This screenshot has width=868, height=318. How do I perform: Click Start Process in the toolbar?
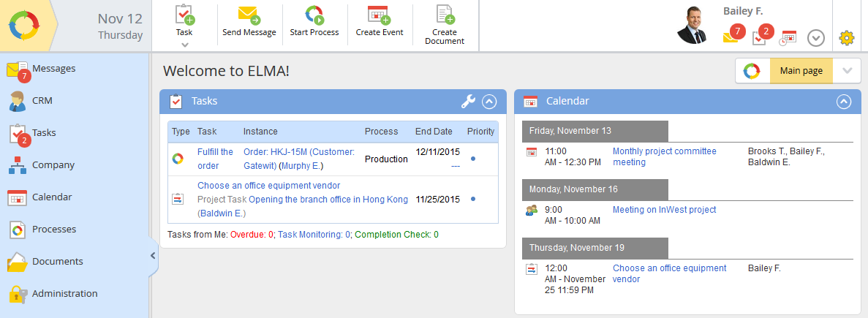click(314, 22)
